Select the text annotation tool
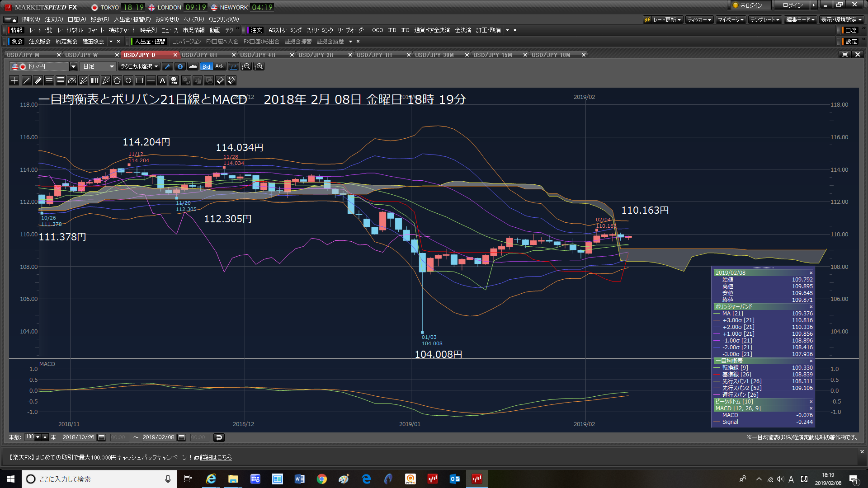The width and height of the screenshot is (868, 488). pos(162,80)
